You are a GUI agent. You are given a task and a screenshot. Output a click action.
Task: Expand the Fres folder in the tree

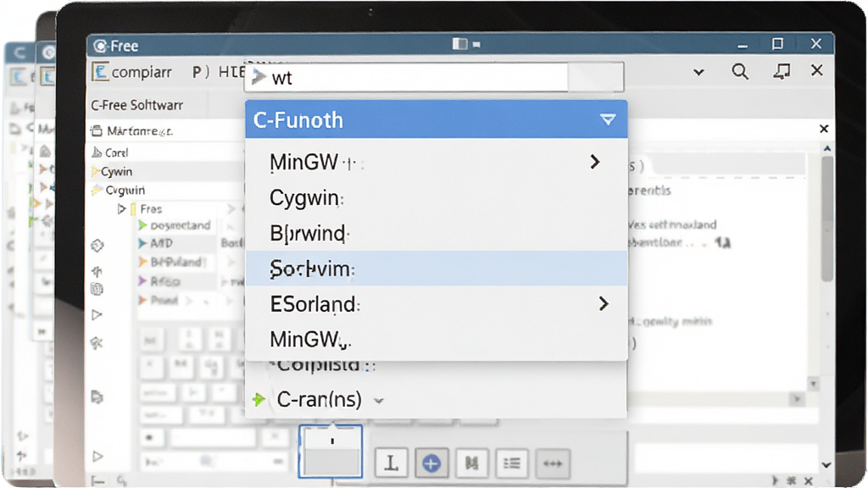pos(122,208)
